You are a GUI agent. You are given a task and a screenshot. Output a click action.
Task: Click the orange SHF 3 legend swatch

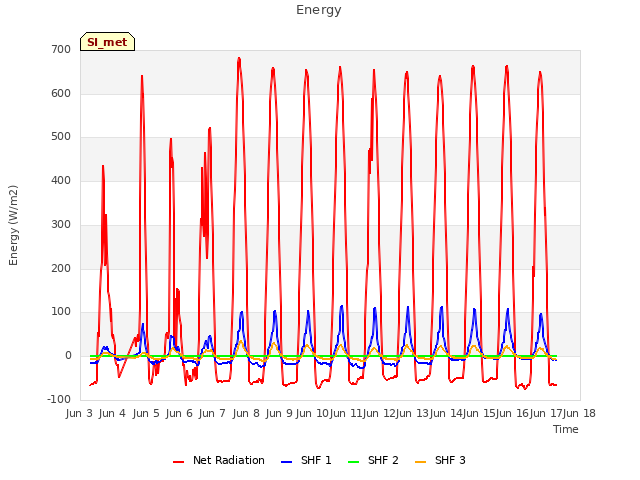pos(420,462)
